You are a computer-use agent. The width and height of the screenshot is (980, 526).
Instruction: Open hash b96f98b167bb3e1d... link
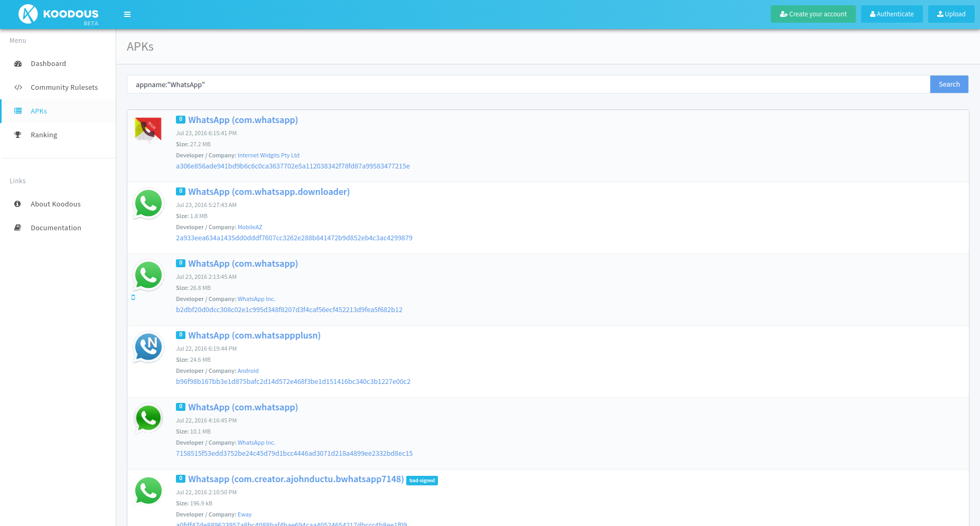pyautogui.click(x=293, y=381)
